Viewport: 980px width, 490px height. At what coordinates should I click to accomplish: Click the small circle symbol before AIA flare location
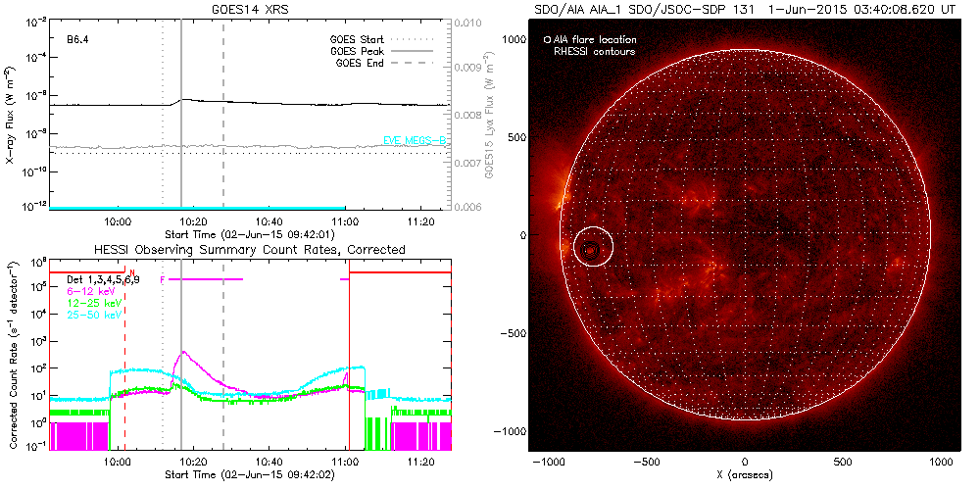click(547, 40)
